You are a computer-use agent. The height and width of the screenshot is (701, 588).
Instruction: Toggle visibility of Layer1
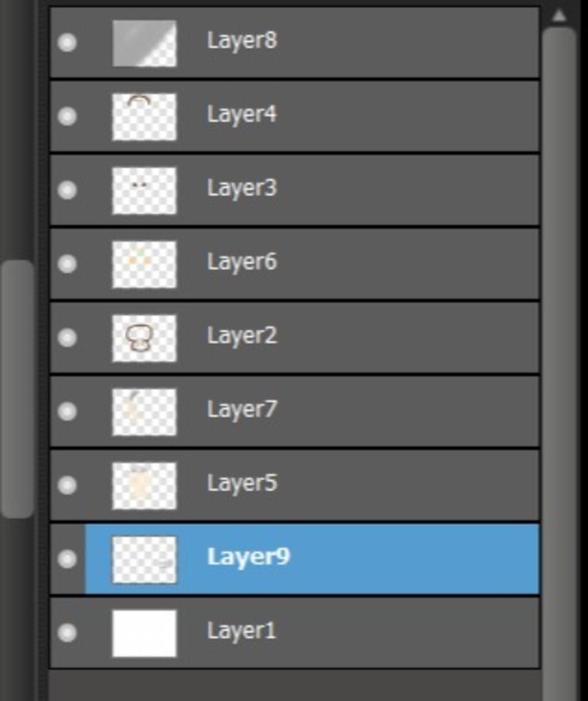pos(68,633)
